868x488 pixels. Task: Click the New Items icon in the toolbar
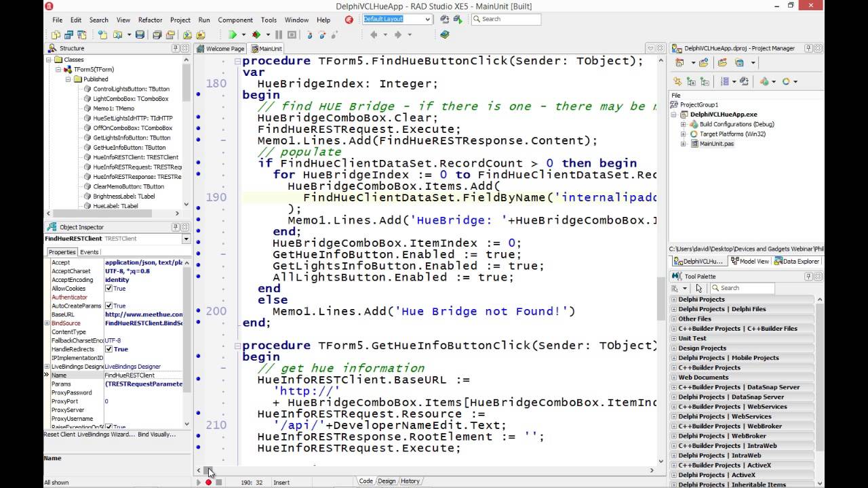click(x=102, y=35)
